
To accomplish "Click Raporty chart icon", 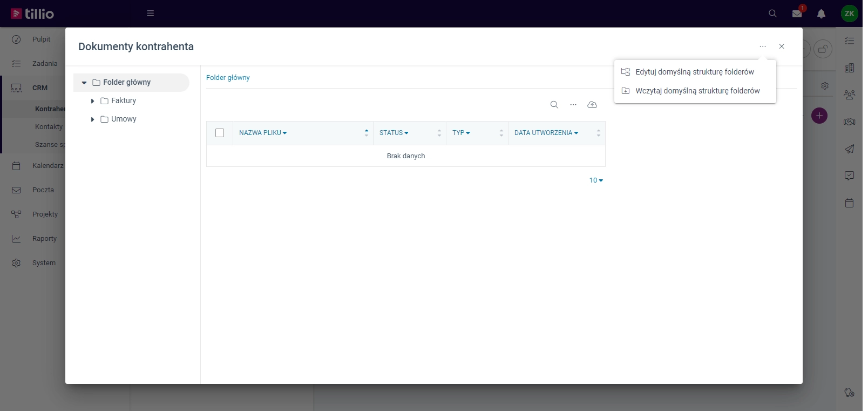I will coord(16,239).
